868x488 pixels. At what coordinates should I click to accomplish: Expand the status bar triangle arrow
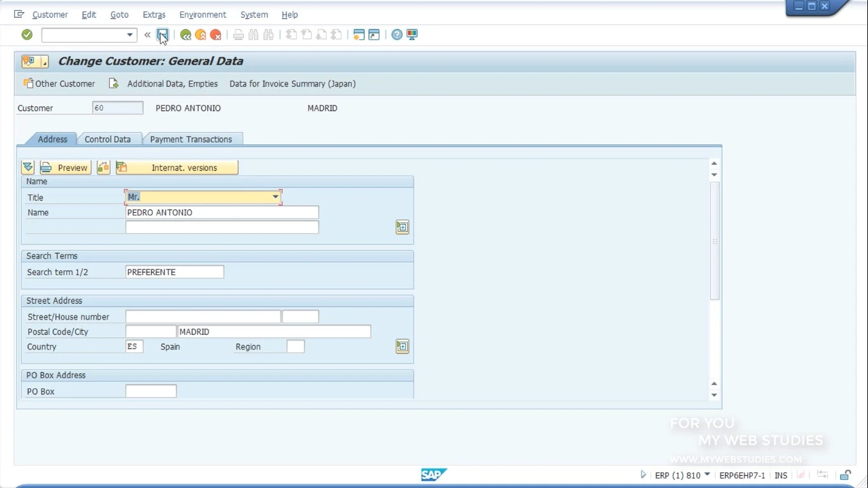tap(643, 475)
